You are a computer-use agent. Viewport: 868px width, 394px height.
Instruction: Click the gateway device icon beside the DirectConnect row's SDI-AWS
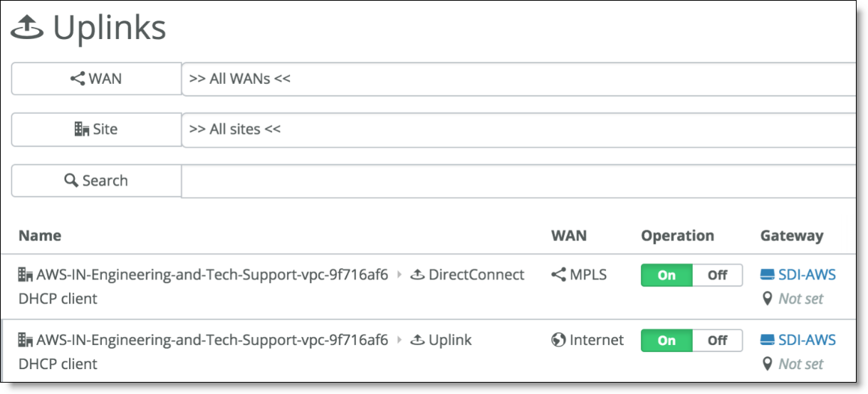pos(767,275)
